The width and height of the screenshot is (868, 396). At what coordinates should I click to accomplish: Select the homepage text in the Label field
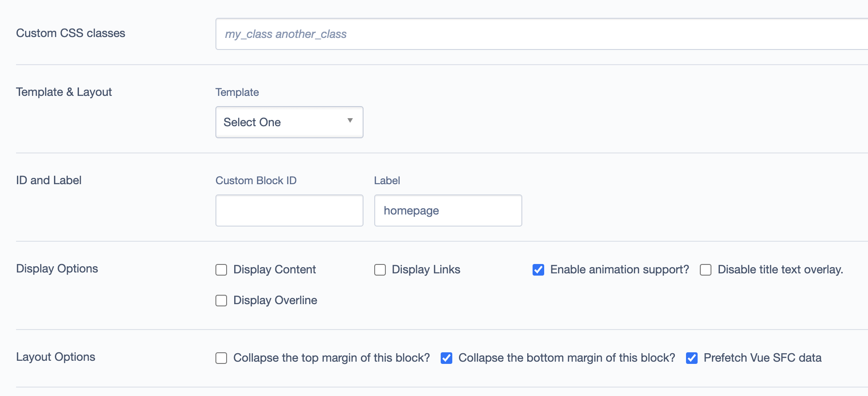[x=411, y=210]
